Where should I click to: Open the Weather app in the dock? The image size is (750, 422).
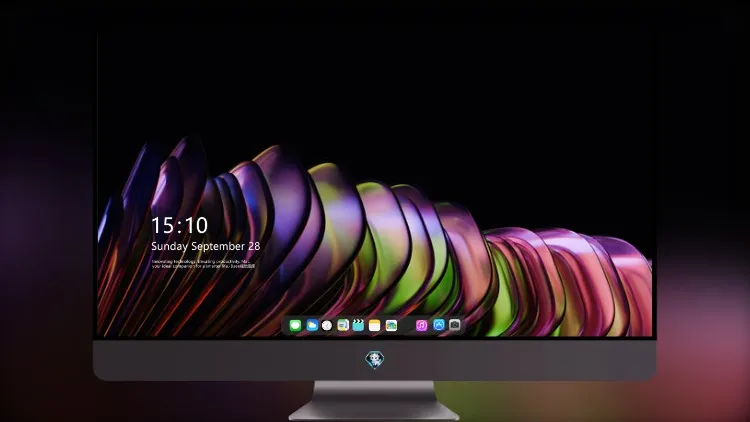pos(312,326)
